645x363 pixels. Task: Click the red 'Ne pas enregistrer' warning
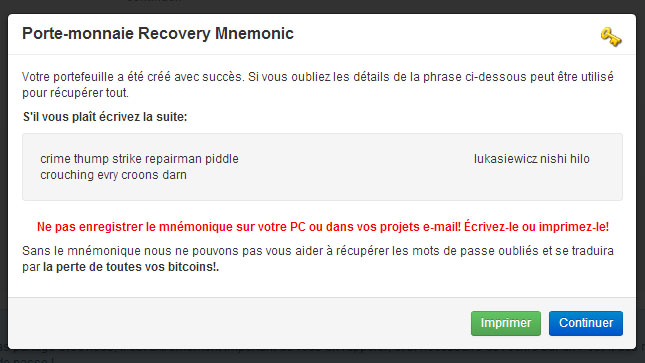click(323, 227)
